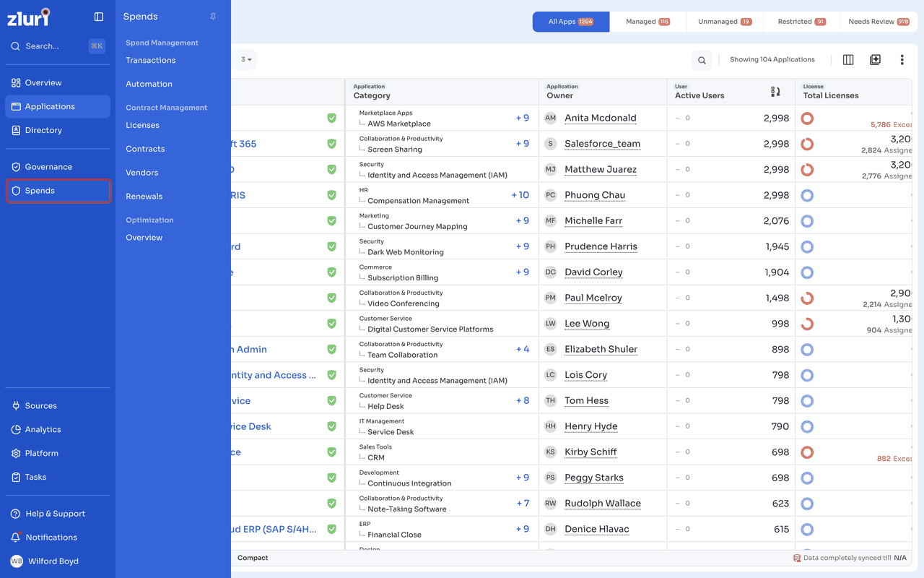Click the Tasks clipboard icon
924x578 pixels.
click(16, 478)
